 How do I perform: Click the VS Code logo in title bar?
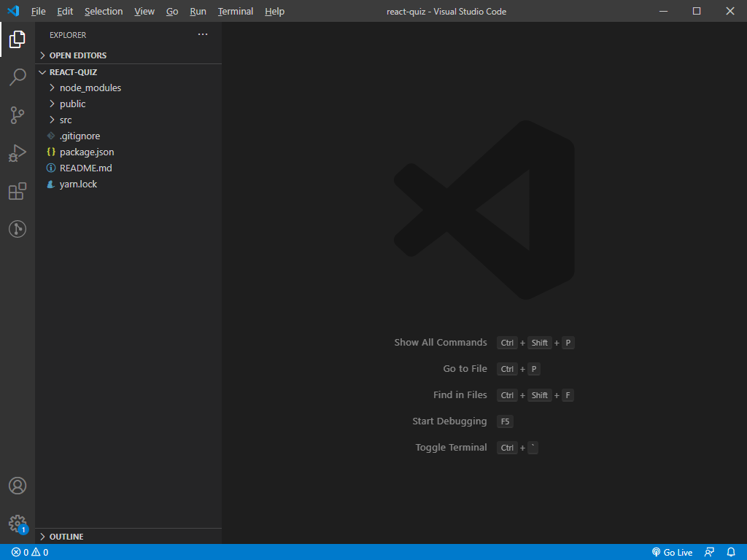click(13, 11)
